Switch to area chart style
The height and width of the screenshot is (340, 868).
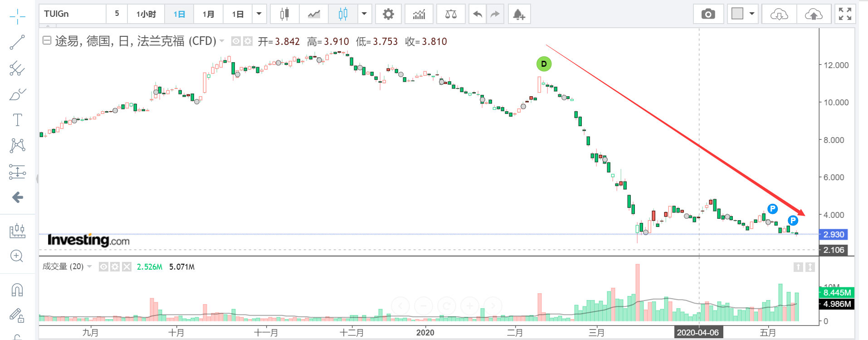[314, 14]
